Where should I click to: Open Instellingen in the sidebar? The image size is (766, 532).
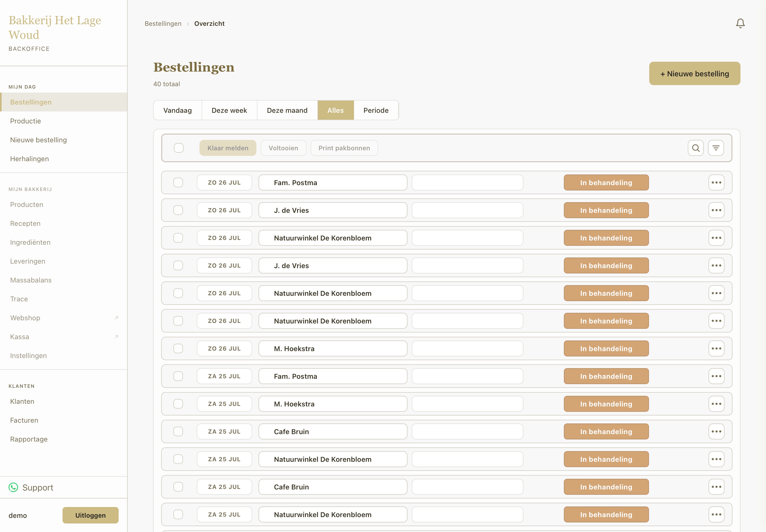click(63, 356)
